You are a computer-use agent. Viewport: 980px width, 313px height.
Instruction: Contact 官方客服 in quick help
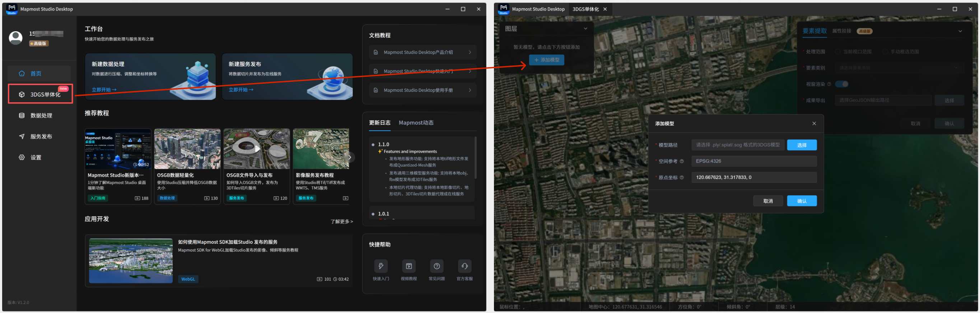[465, 270]
